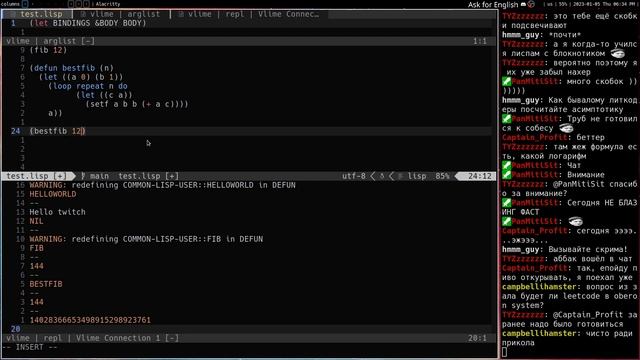Click eye emote after 'ся к собесу'

[566, 128]
